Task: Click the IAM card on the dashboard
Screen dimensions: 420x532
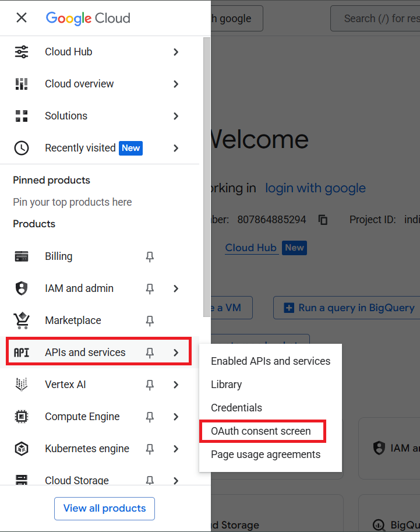Action: 389,448
